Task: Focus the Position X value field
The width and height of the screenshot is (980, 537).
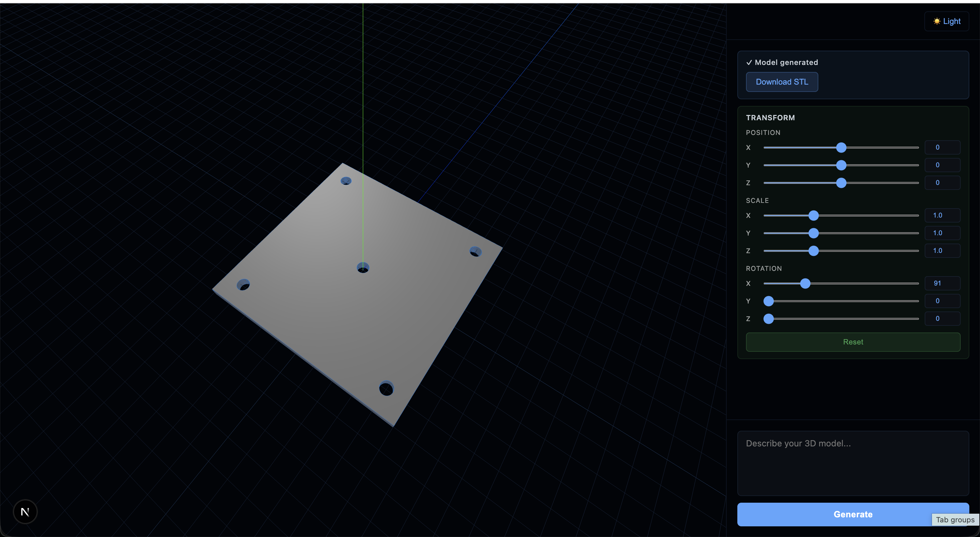Action: [x=942, y=148]
